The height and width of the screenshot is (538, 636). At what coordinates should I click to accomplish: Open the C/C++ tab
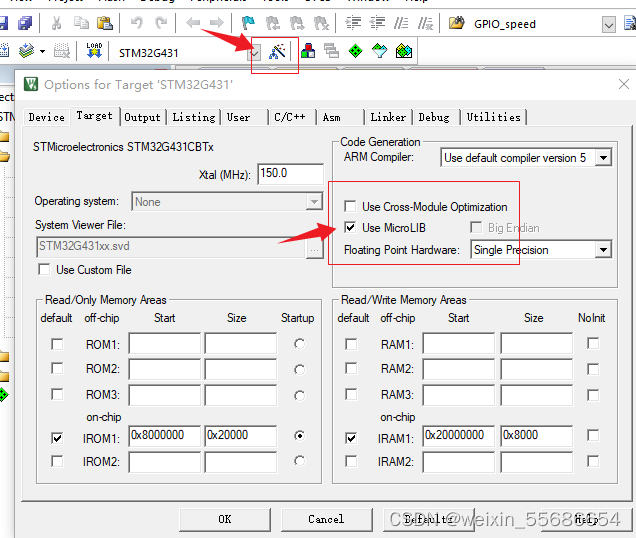[x=290, y=117]
